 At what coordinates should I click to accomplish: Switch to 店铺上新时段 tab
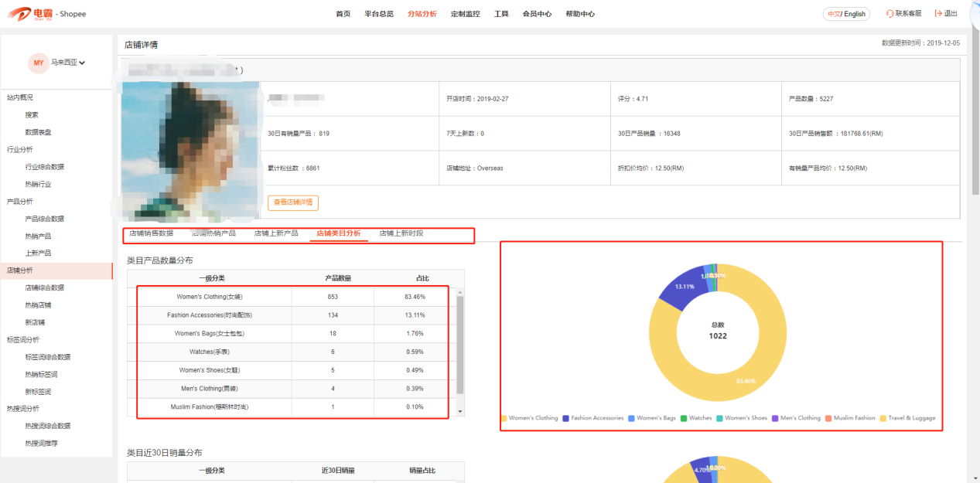[x=401, y=233]
